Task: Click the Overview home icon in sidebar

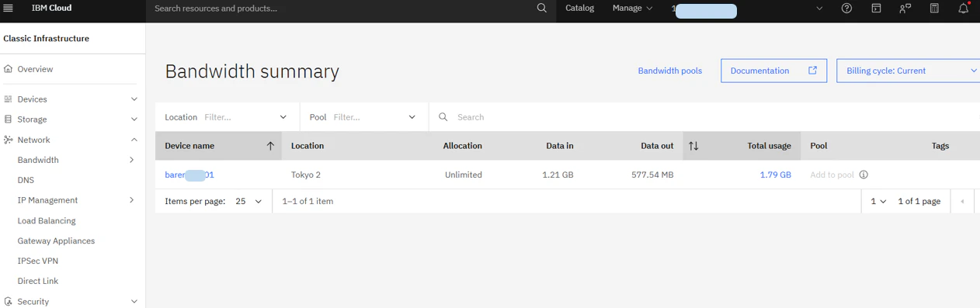Action: [x=9, y=69]
